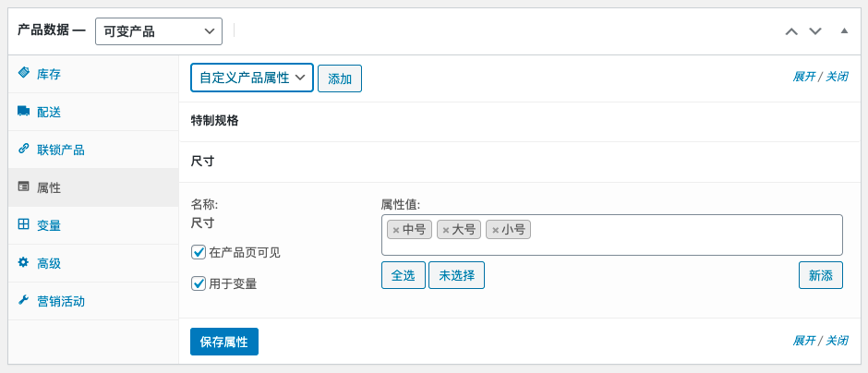Click the 联锁产品 link icon
This screenshot has width=868, height=373.
[x=23, y=149]
